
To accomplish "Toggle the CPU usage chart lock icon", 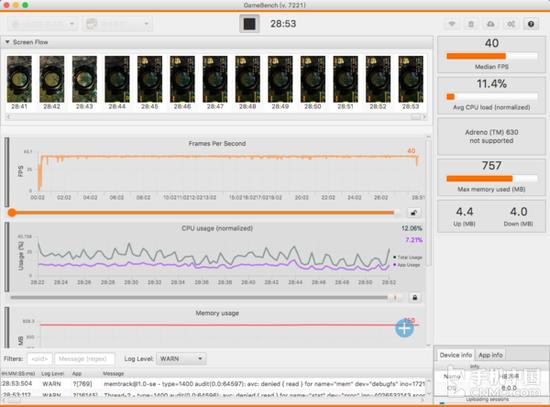I will click(415, 298).
